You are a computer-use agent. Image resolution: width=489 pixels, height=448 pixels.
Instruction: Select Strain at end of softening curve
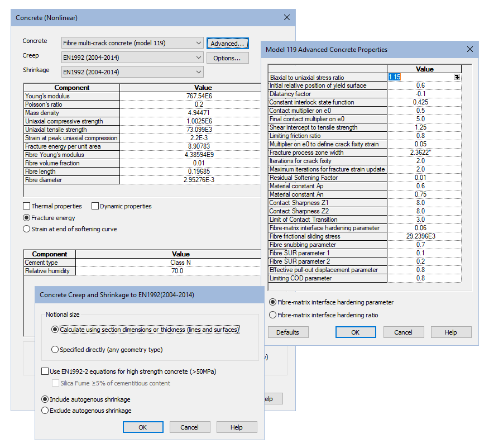[x=27, y=229]
